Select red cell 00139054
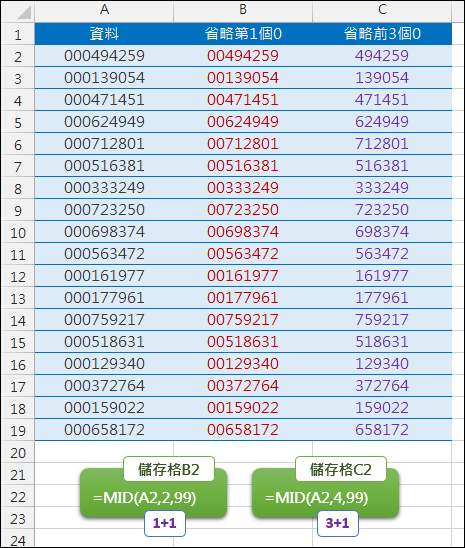The width and height of the screenshot is (465, 548). pyautogui.click(x=243, y=78)
